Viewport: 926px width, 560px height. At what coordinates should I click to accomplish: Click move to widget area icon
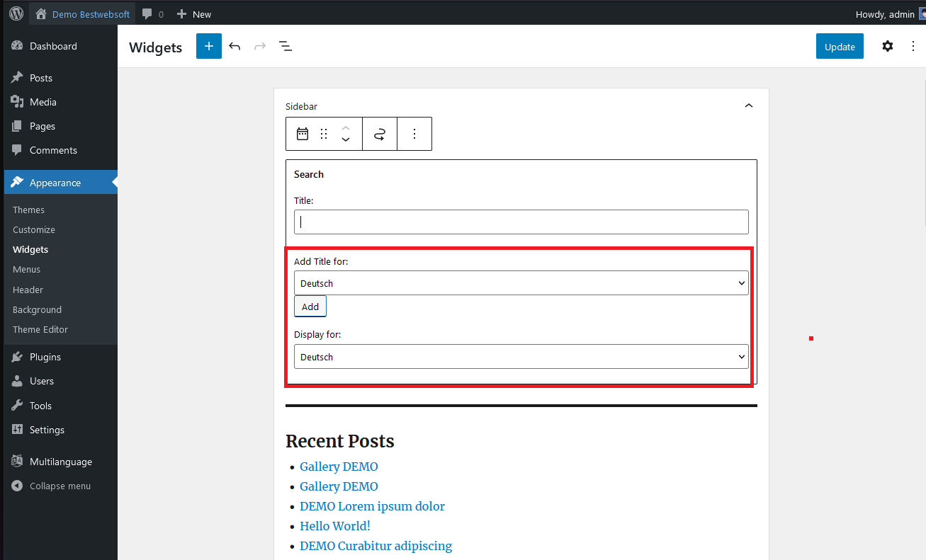(x=380, y=134)
